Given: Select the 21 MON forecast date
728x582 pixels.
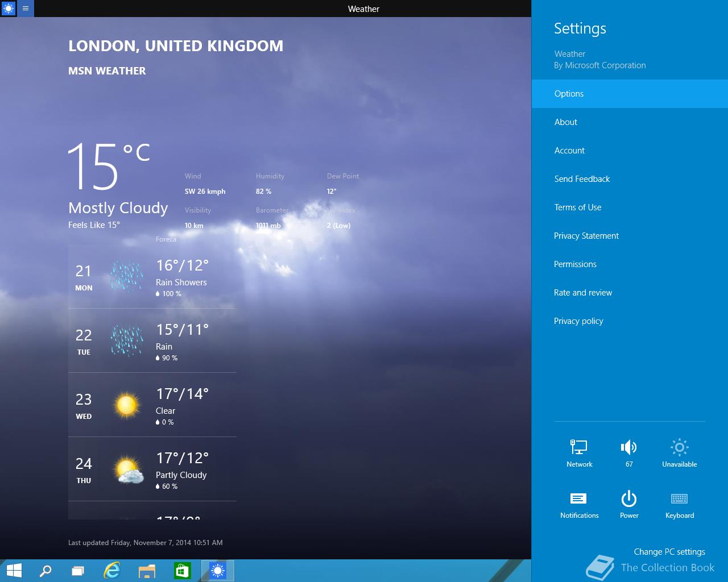Looking at the screenshot, I should click(84, 277).
